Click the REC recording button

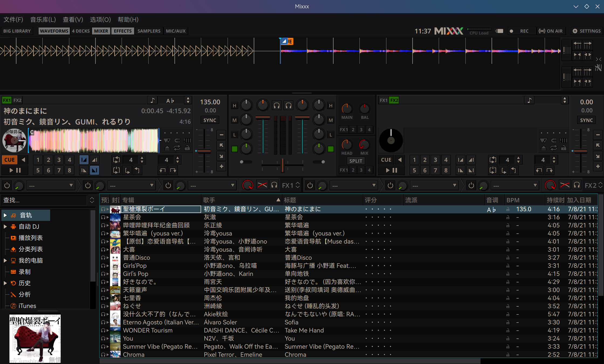click(x=522, y=31)
